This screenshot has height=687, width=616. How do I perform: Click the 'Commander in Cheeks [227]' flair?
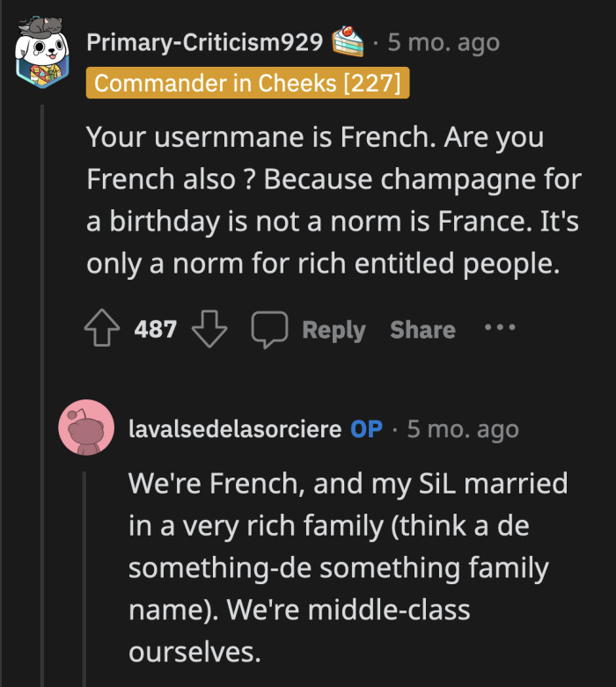pos(248,84)
